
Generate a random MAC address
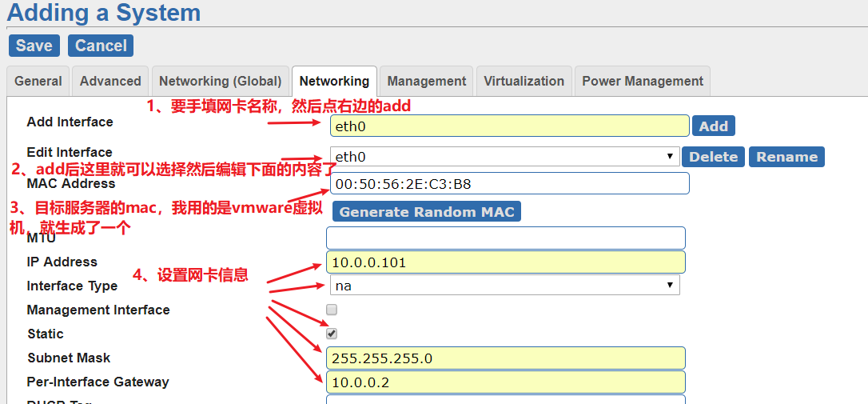click(428, 212)
